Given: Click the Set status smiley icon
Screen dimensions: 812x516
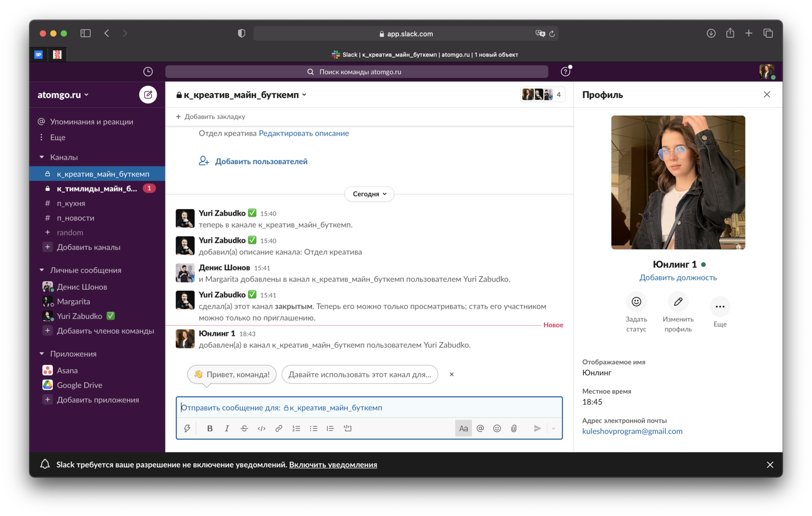Looking at the screenshot, I should click(x=637, y=301).
